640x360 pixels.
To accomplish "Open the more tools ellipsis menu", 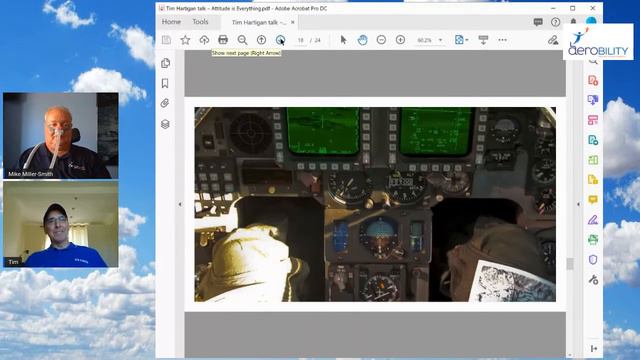I will pos(502,40).
